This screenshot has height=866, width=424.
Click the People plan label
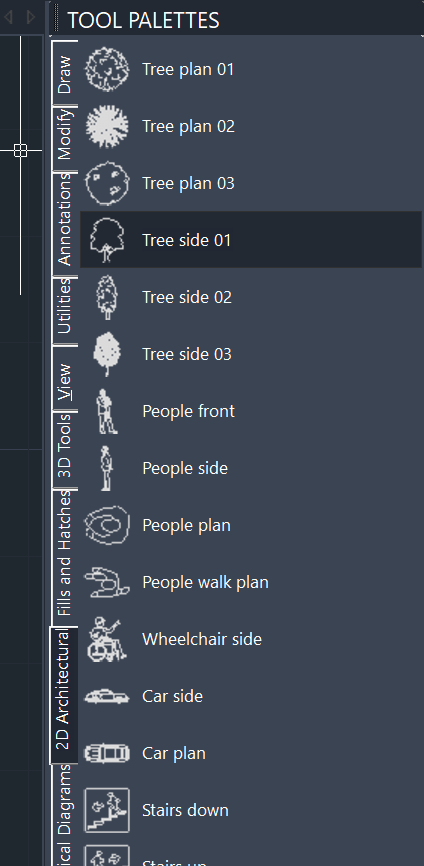coord(187,525)
